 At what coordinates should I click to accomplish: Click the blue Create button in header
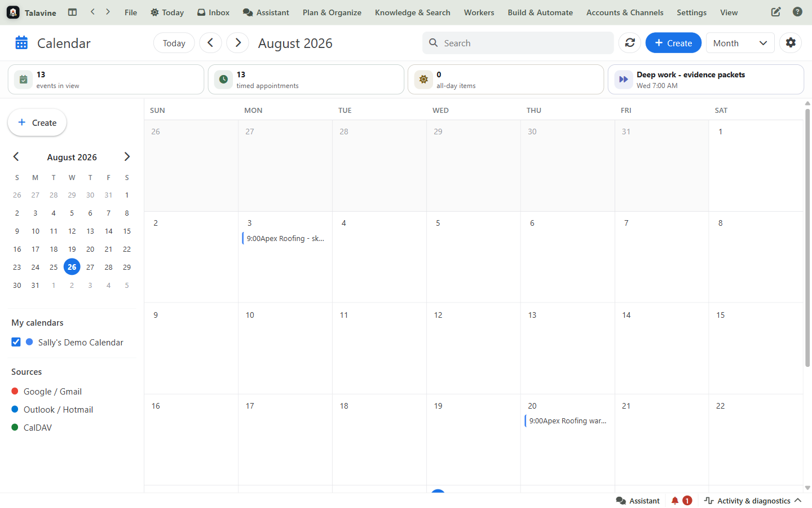(673, 43)
